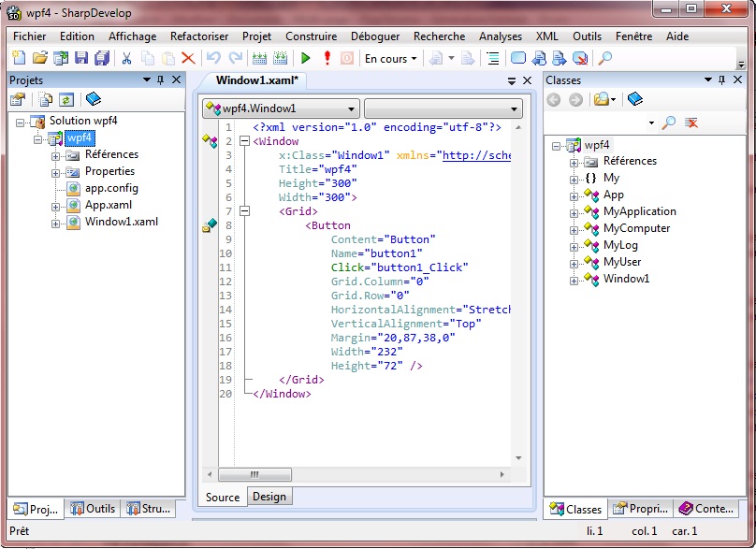The width and height of the screenshot is (756, 549).
Task: Expand App.xaml node in Projets tree
Action: tap(55, 207)
